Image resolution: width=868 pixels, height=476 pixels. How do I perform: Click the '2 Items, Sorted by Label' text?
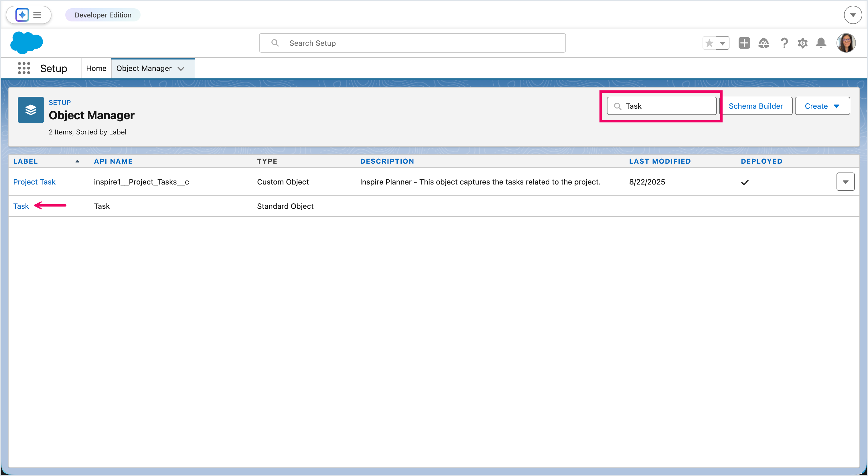[88, 132]
